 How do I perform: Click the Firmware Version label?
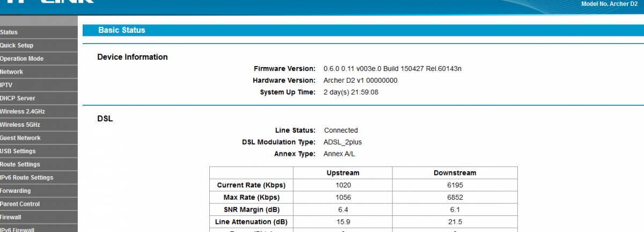pos(284,69)
